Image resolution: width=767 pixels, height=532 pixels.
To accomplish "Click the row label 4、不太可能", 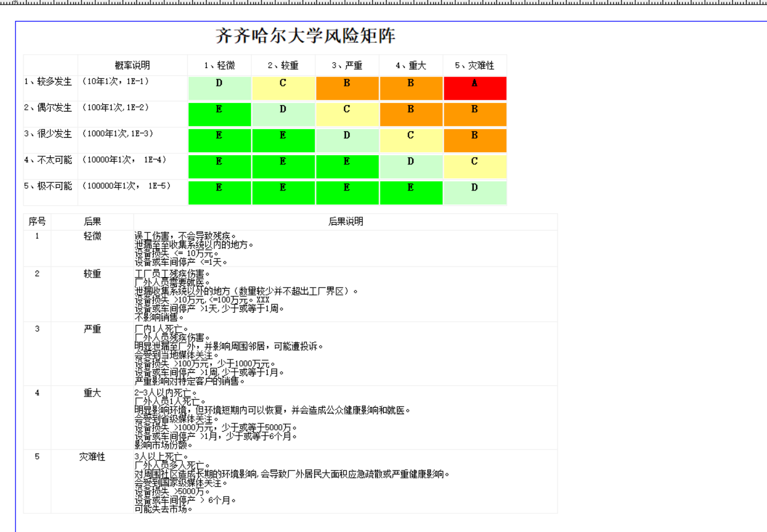I will [x=48, y=160].
